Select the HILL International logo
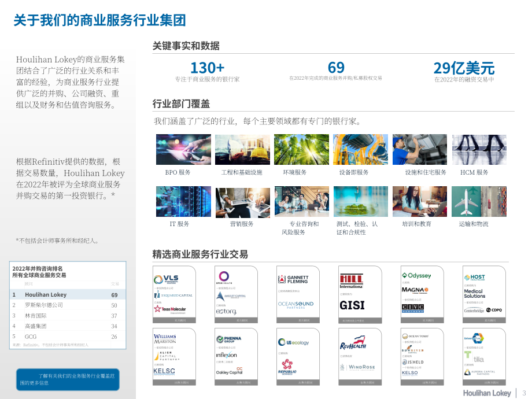532x399 pixels. [x=352, y=281]
